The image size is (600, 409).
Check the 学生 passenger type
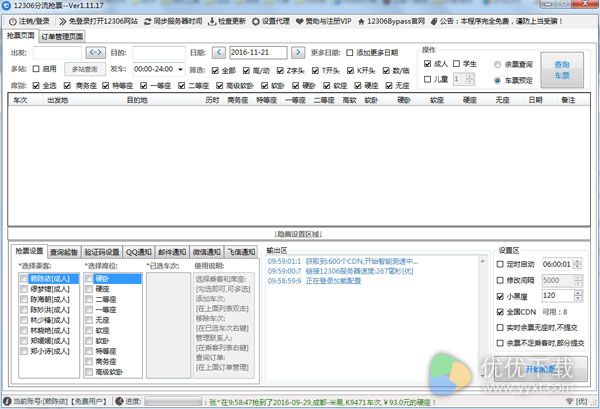(456, 64)
